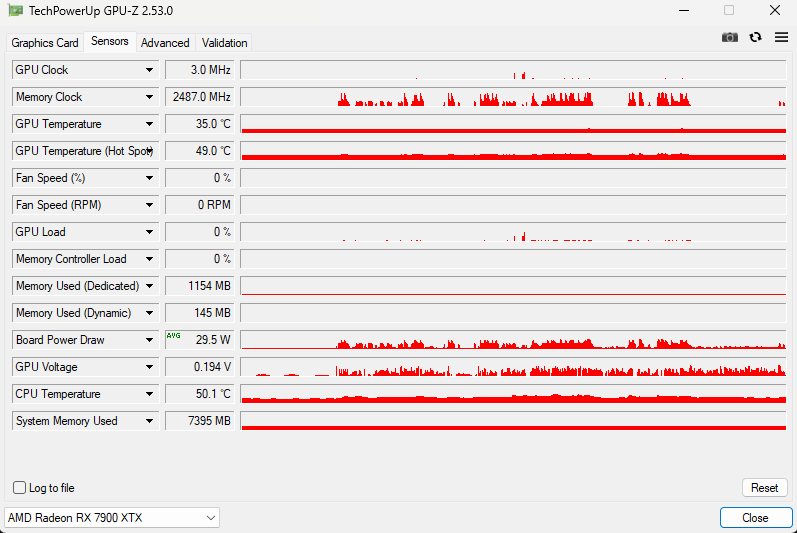Viewport: 797px width, 533px height.
Task: Click the 0 RPM fan speed value
Action: tap(200, 205)
